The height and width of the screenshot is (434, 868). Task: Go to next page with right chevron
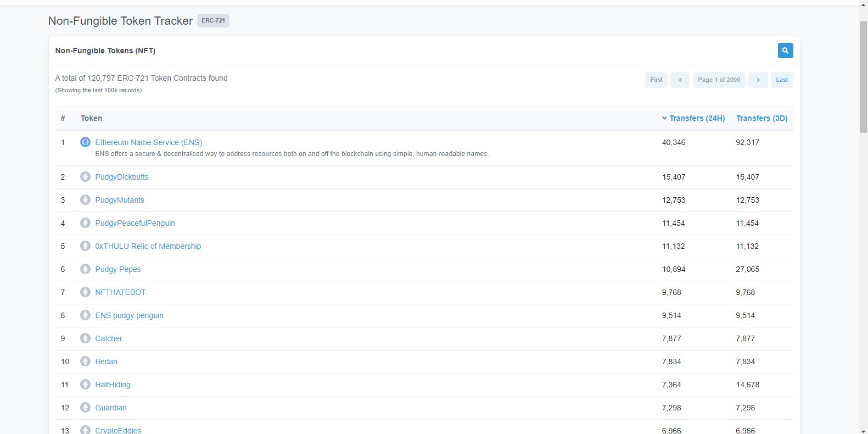point(758,80)
